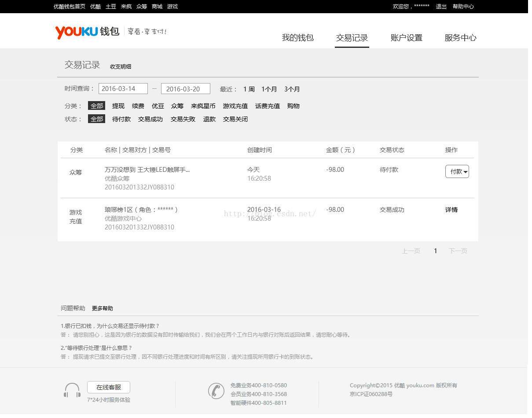Click the 琅琊榜1区 transaction name

[141, 210]
